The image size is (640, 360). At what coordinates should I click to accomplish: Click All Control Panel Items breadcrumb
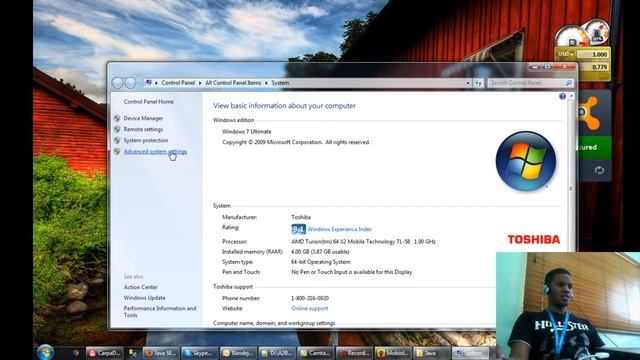point(233,83)
